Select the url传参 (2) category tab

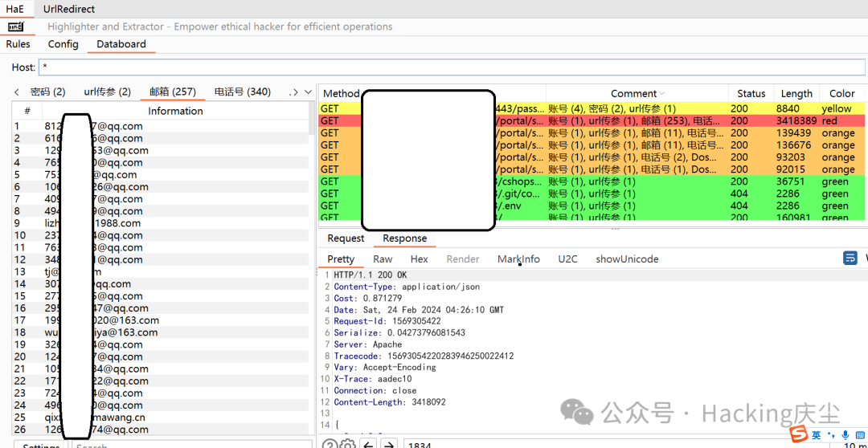(x=108, y=92)
